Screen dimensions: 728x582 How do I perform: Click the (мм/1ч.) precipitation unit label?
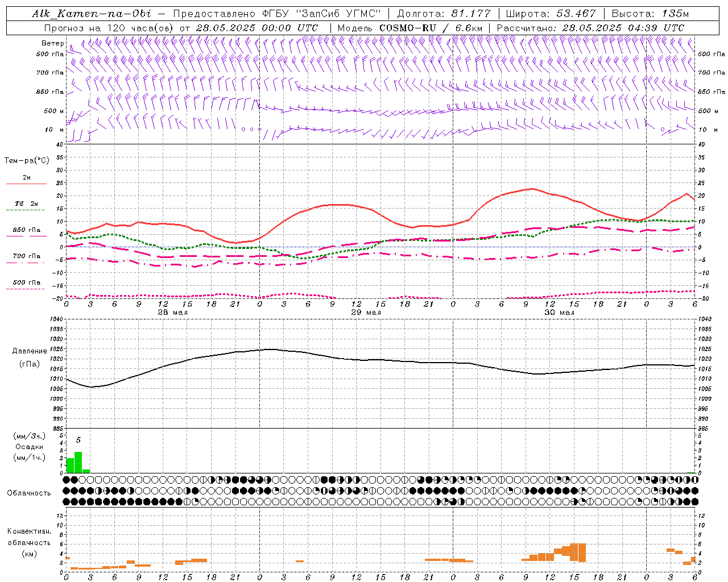point(30,458)
